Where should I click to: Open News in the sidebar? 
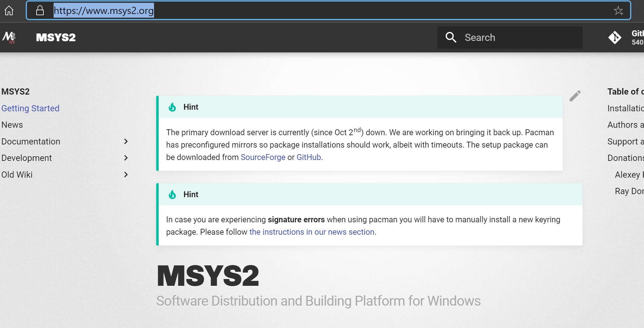coord(12,125)
